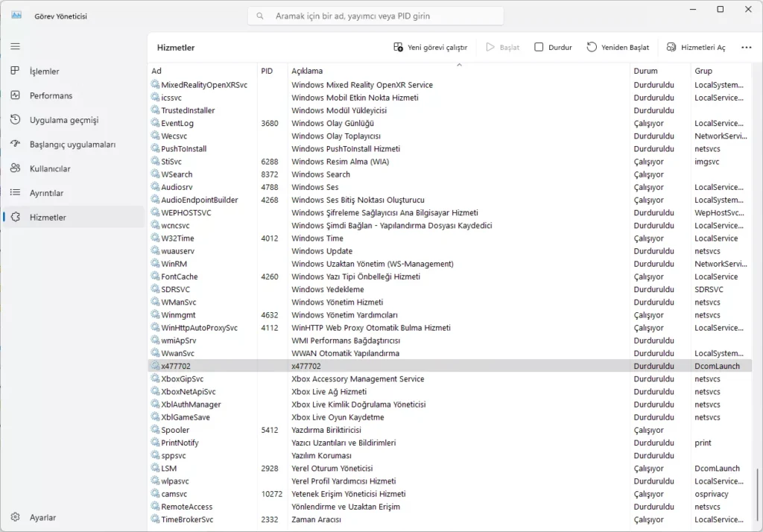The image size is (763, 532).
Task: Open İşlemler page from sidebar
Action: point(45,72)
